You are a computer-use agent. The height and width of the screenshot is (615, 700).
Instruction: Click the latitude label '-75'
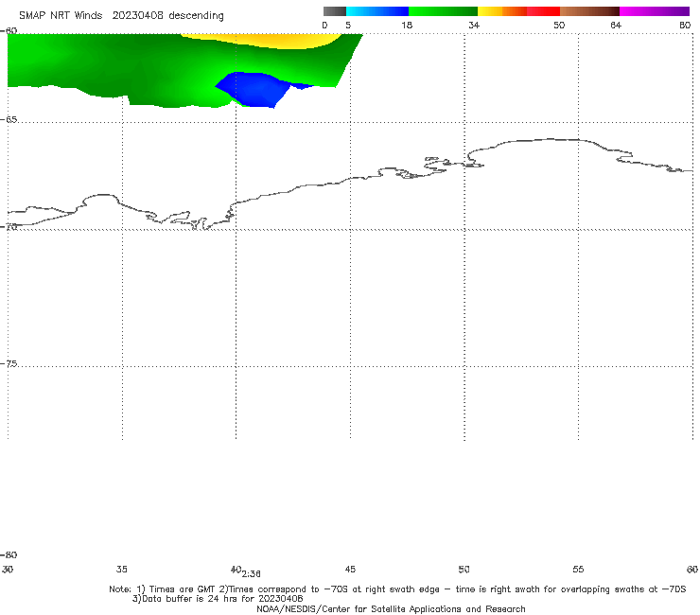(x=9, y=364)
